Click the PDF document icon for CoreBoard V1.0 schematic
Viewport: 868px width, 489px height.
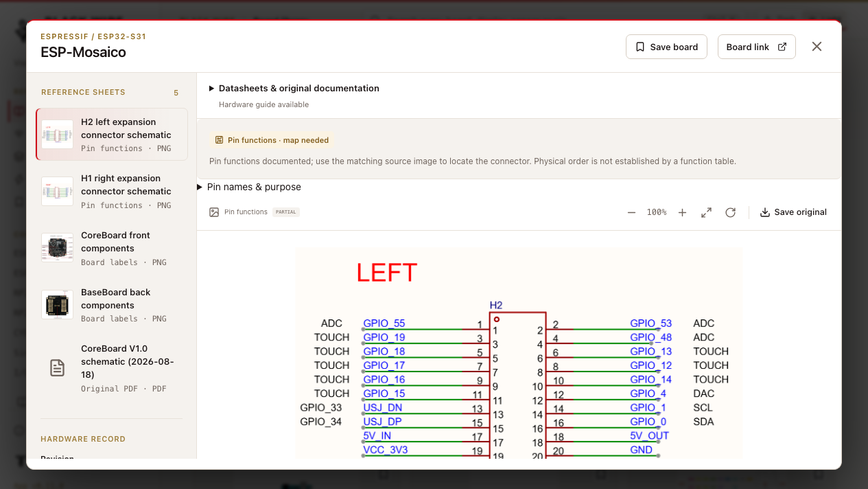58,368
